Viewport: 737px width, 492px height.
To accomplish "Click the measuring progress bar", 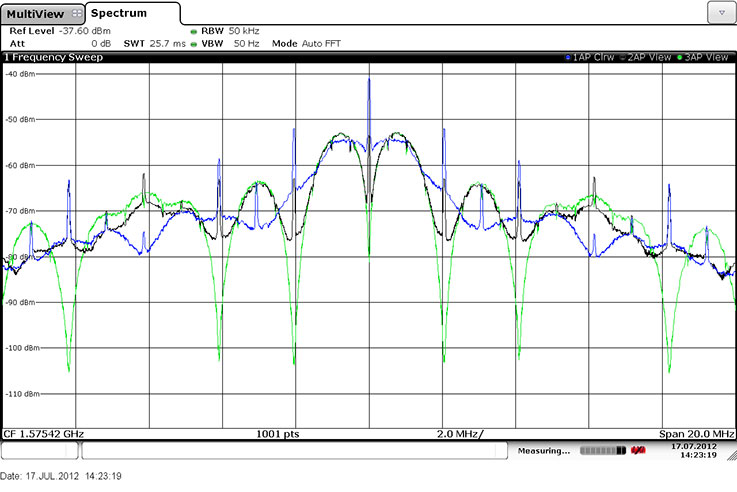I will (x=599, y=451).
